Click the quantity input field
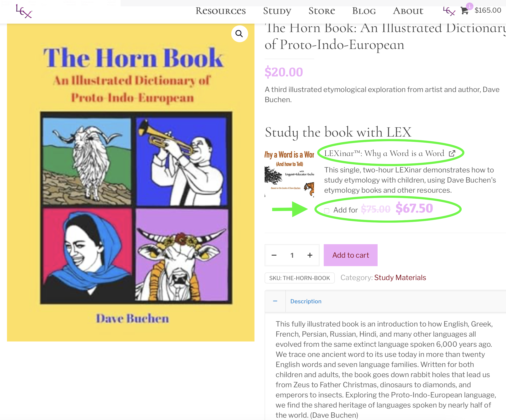The image size is (506, 420). point(292,255)
